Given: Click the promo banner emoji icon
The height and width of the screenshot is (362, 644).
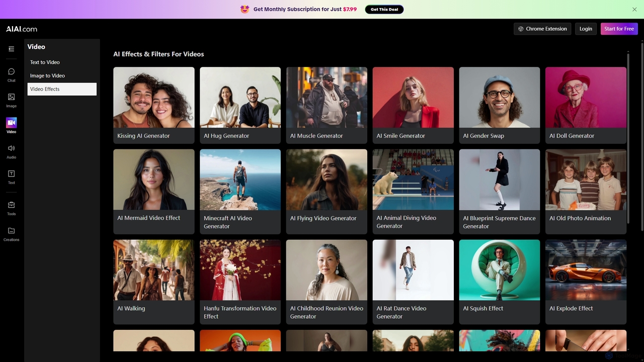Looking at the screenshot, I should point(245,9).
